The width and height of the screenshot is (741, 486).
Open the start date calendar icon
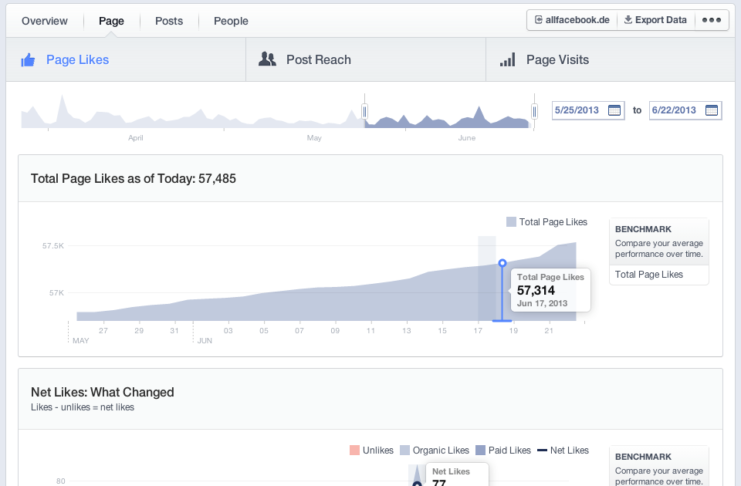pyautogui.click(x=614, y=111)
